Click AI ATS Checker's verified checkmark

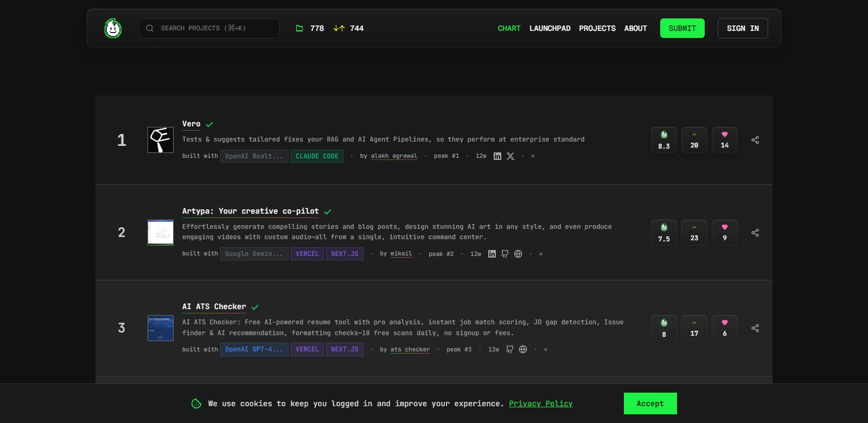click(x=255, y=307)
